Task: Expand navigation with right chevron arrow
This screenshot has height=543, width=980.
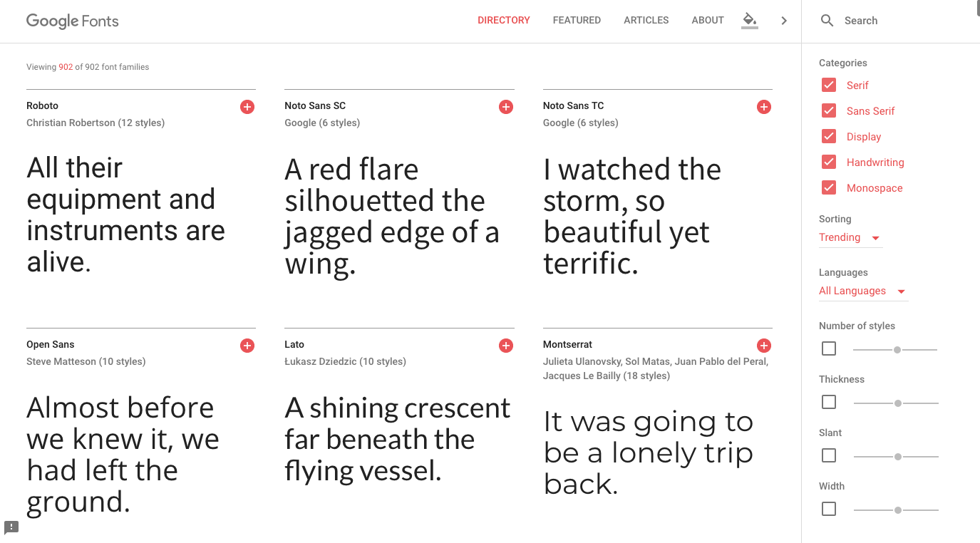Action: [784, 21]
